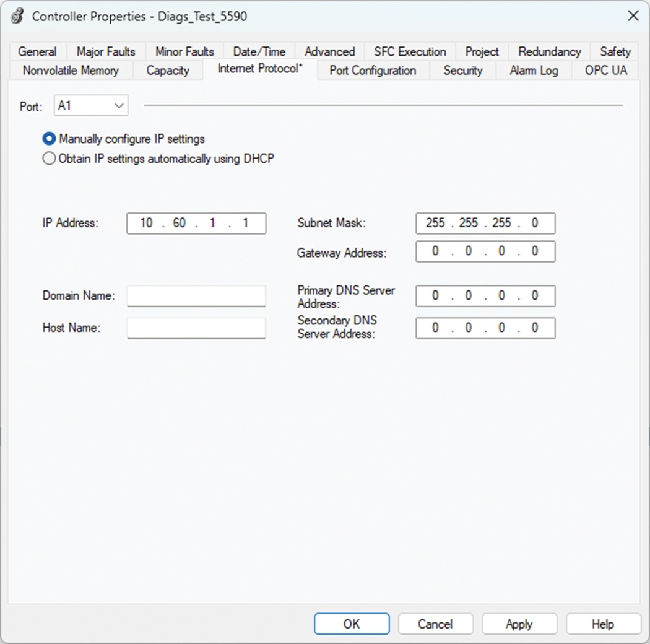
Task: Open the Port A1 dropdown
Action: 91,106
